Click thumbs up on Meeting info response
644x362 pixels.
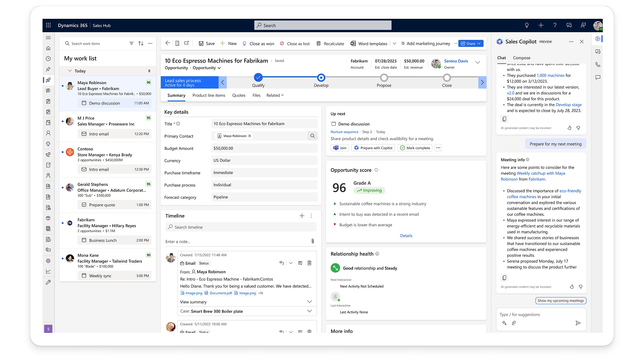click(572, 287)
